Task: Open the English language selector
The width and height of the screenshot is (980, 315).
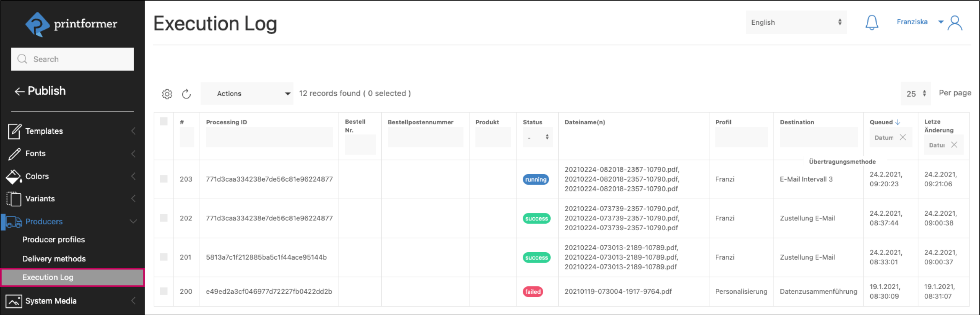Action: pyautogui.click(x=796, y=22)
